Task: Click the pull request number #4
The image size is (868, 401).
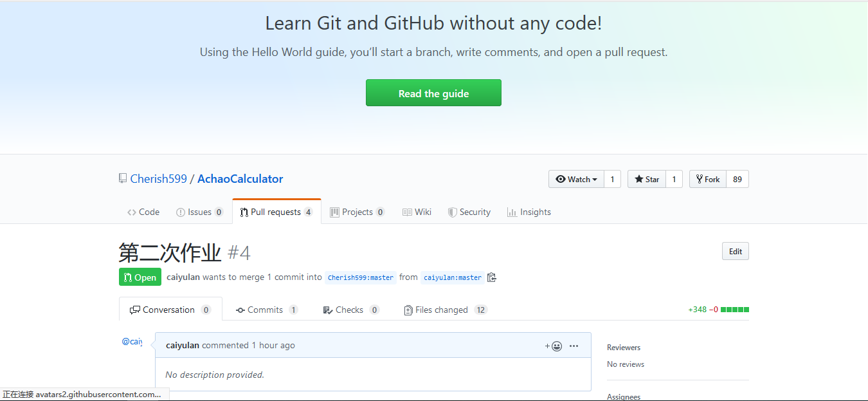Action: (239, 253)
